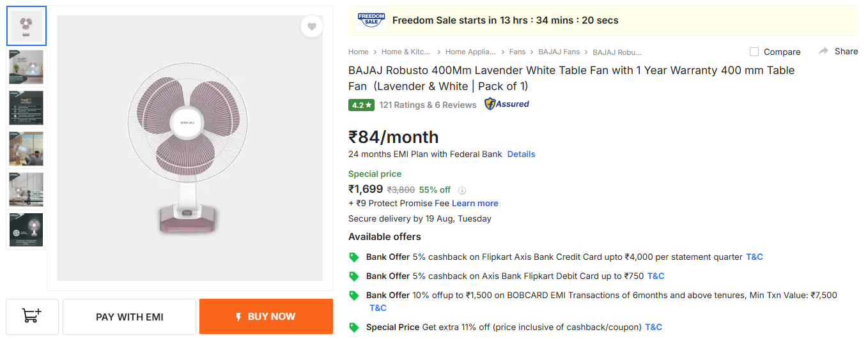
Task: Open Learn more about Protect Promise Fee
Action: point(475,203)
